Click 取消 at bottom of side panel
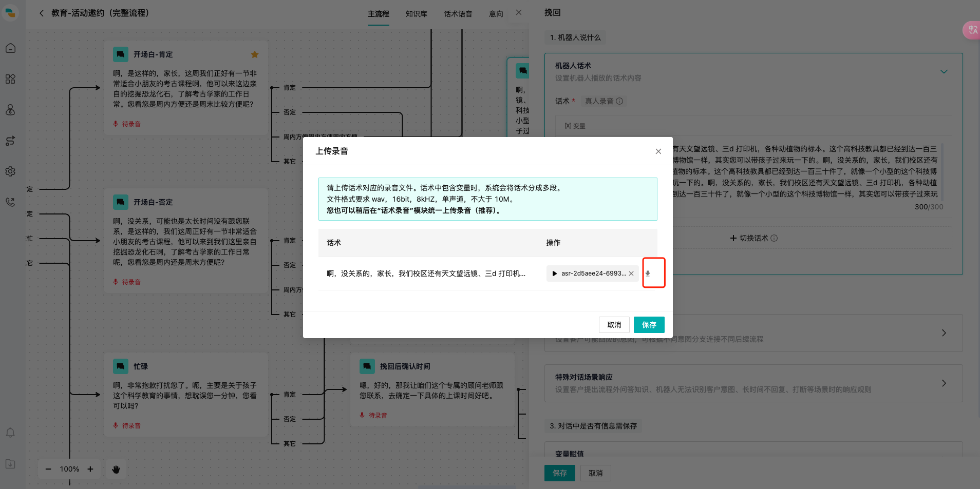 [x=596, y=473]
